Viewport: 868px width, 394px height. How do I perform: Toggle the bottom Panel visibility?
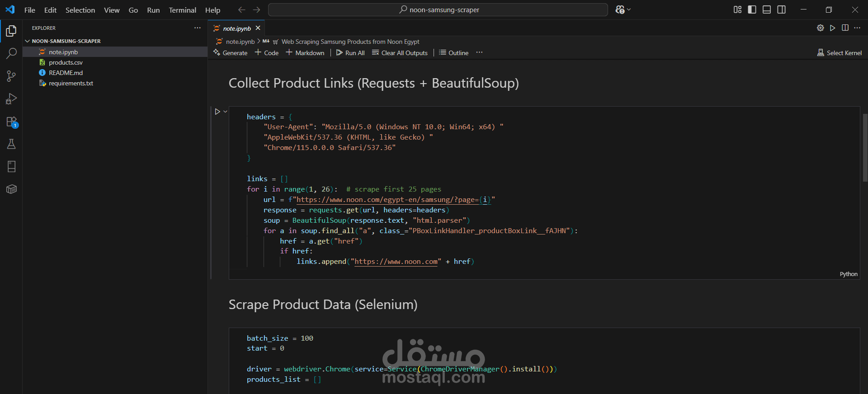point(767,9)
